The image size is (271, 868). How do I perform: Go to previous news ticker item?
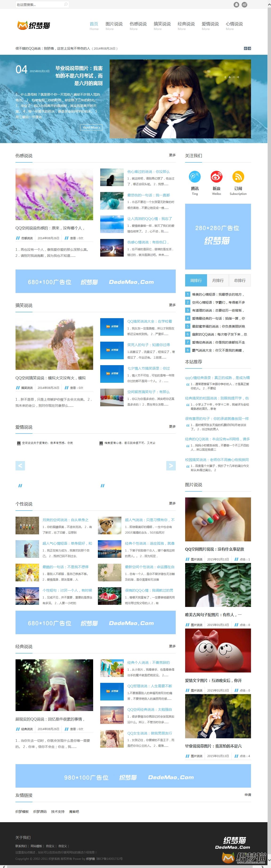pos(245,48)
